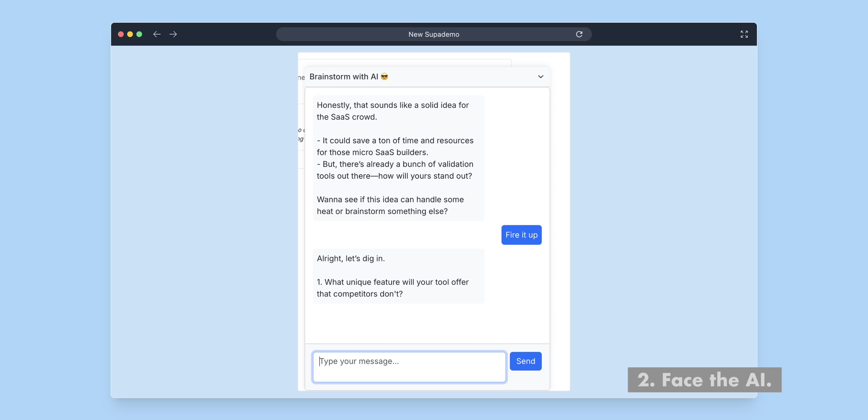Click the 'Alright, let's dig in' line
Viewport: 868px width, 420px height.
tap(350, 259)
